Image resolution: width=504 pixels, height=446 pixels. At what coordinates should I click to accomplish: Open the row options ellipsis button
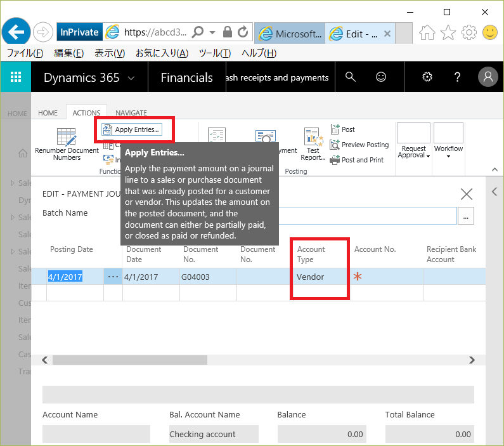pyautogui.click(x=113, y=277)
